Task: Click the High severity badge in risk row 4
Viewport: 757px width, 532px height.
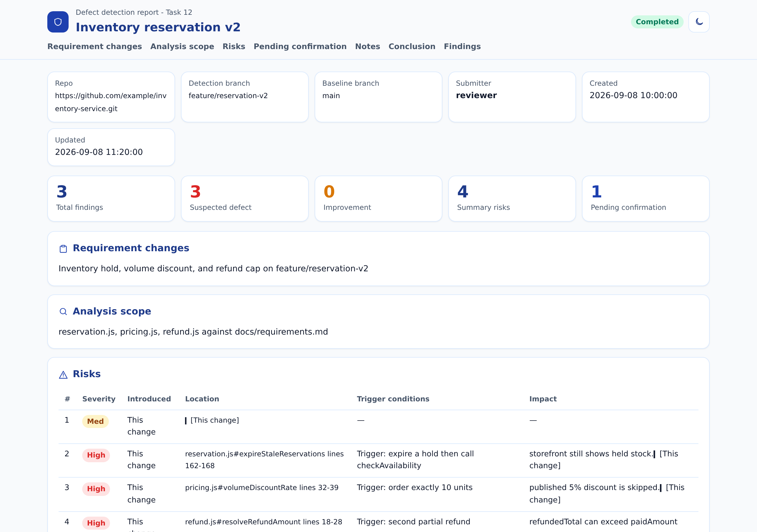Action: tap(96, 523)
